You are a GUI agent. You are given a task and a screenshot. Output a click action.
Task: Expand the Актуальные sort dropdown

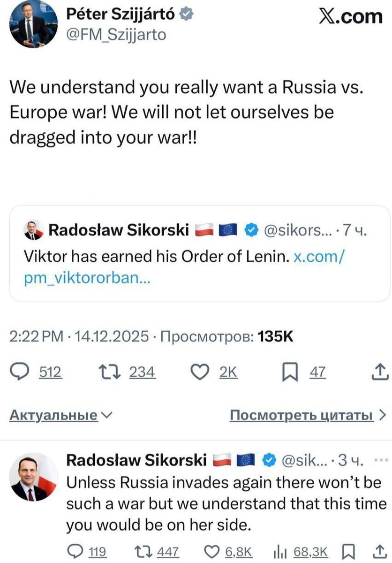pos(108,415)
